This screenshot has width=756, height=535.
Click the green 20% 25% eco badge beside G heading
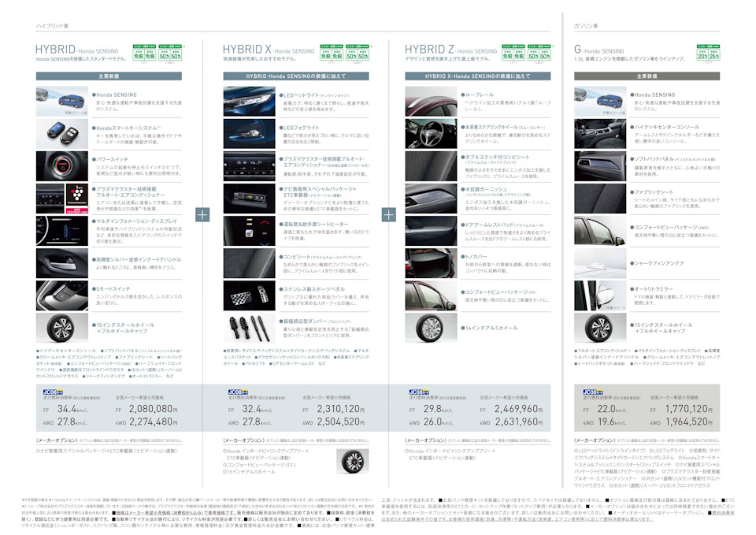point(708,53)
